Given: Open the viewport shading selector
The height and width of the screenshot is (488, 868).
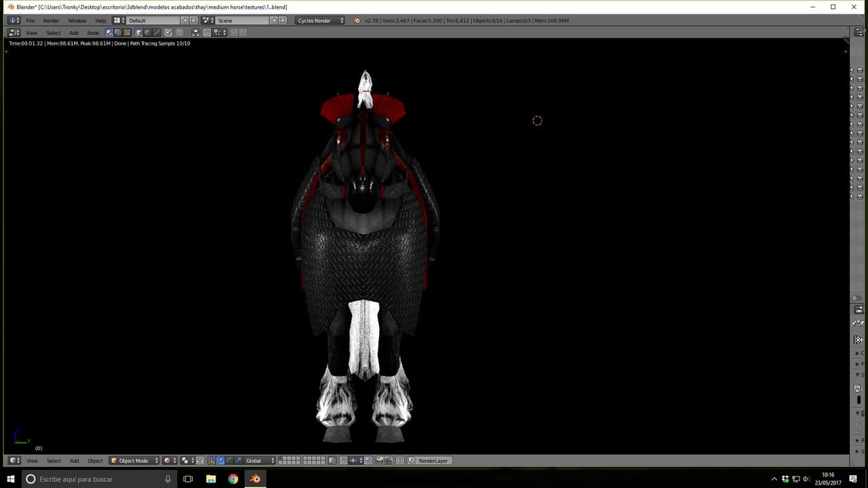Looking at the screenshot, I should point(170,461).
